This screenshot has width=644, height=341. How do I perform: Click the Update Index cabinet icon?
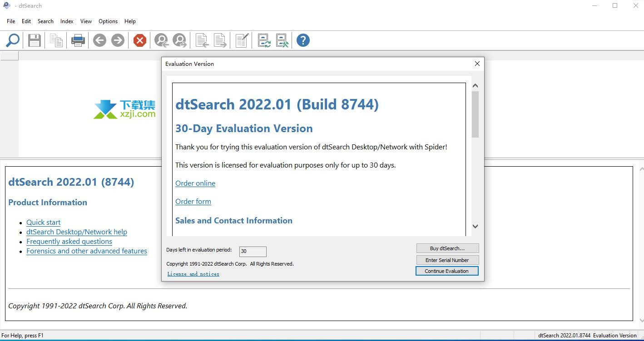[x=264, y=40]
